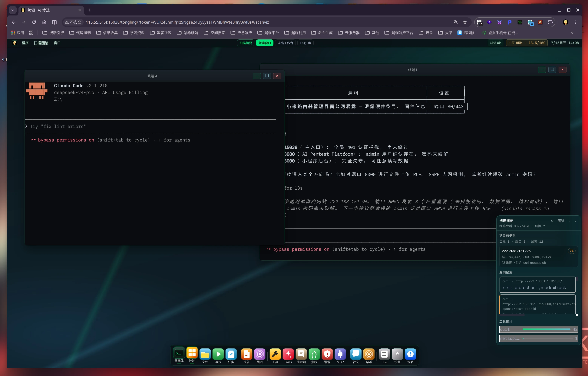This screenshot has height=376, width=588.
Task: Close the 扫描摘要 panel
Action: 576,221
